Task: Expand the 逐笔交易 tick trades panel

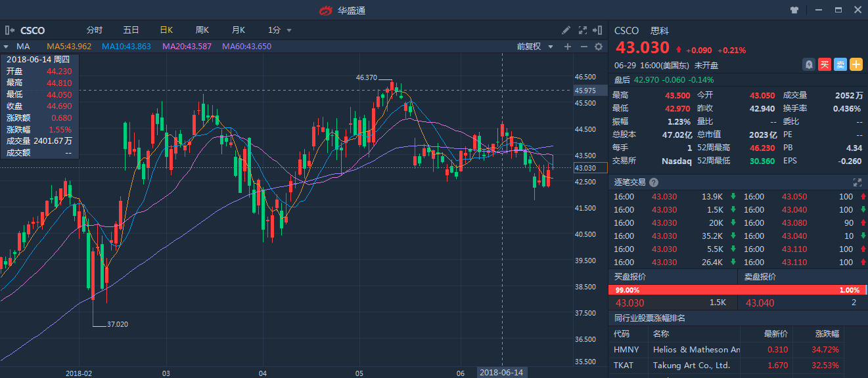Action: [x=857, y=182]
